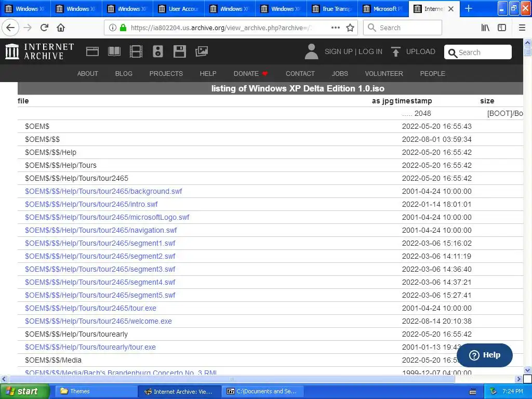Go back with the browser back arrow

[10, 28]
